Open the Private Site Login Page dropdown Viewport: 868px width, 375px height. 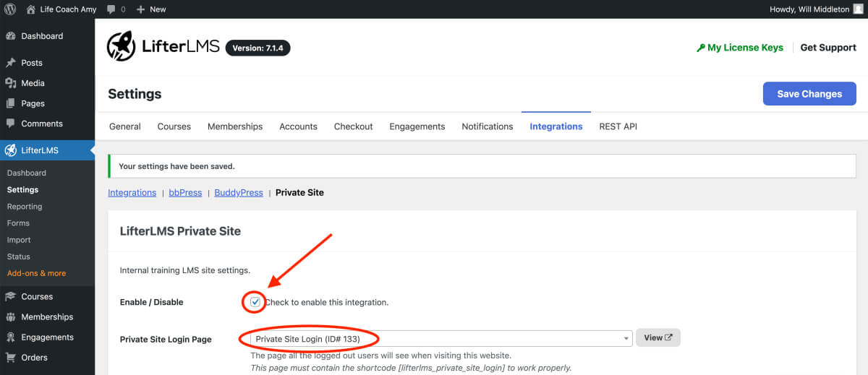click(441, 338)
